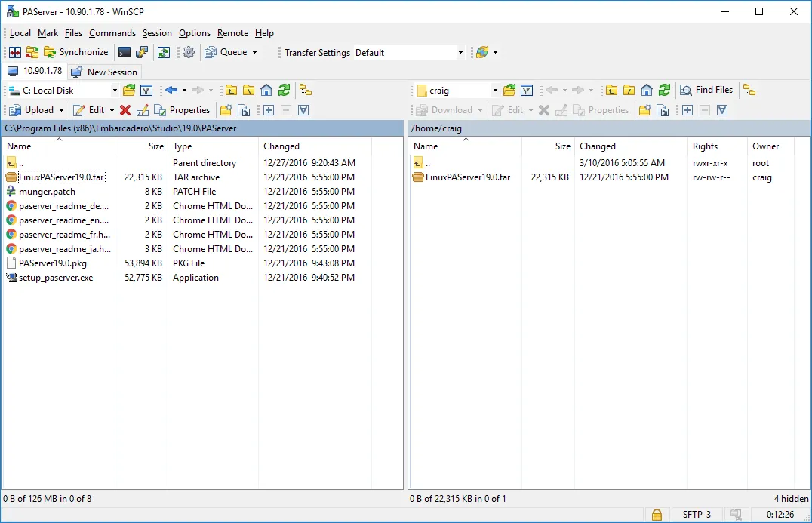812x523 pixels.
Task: Expand local back-arrow history dropdown
Action: tap(184, 91)
